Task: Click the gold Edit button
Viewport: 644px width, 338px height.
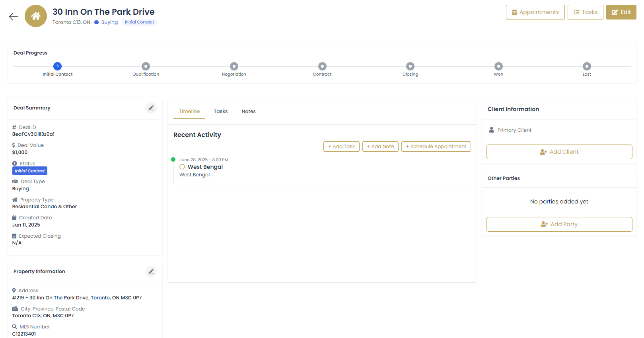Action: (x=621, y=12)
